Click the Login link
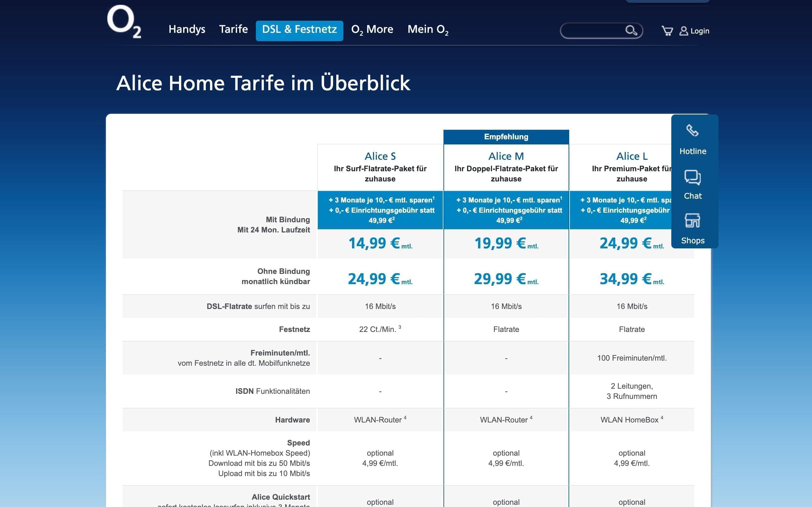The height and width of the screenshot is (507, 812). pos(700,31)
